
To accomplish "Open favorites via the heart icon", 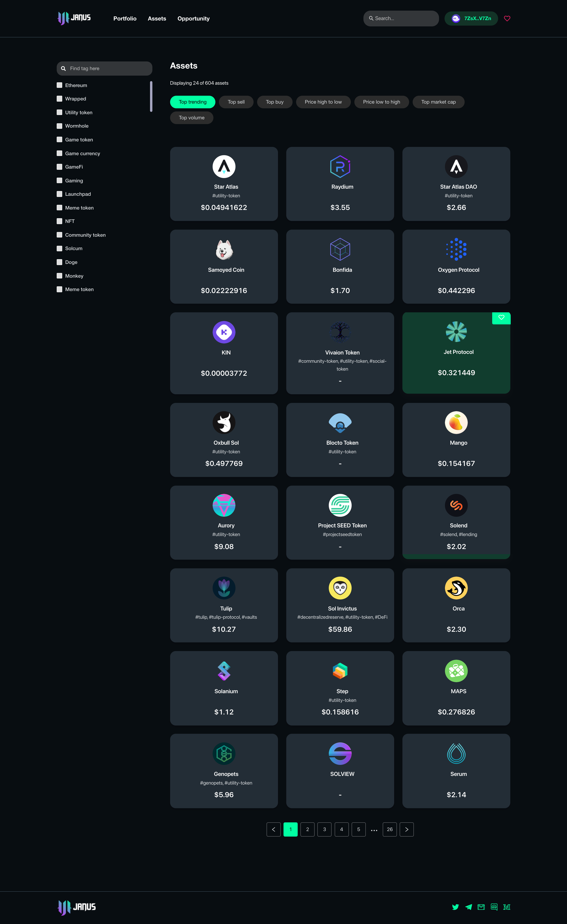I will pos(507,18).
